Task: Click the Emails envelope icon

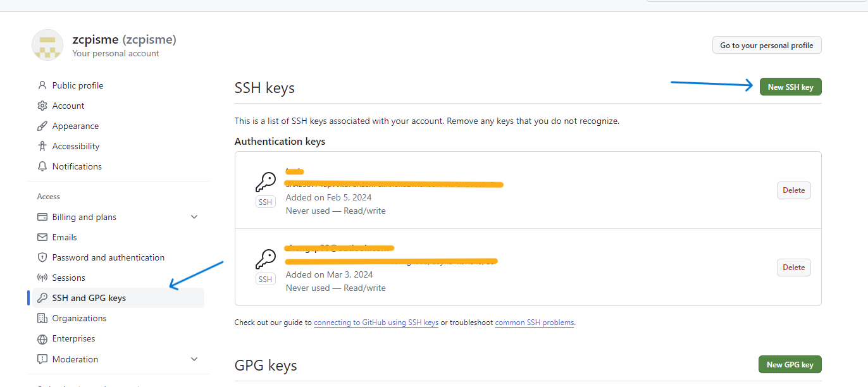Action: [42, 237]
